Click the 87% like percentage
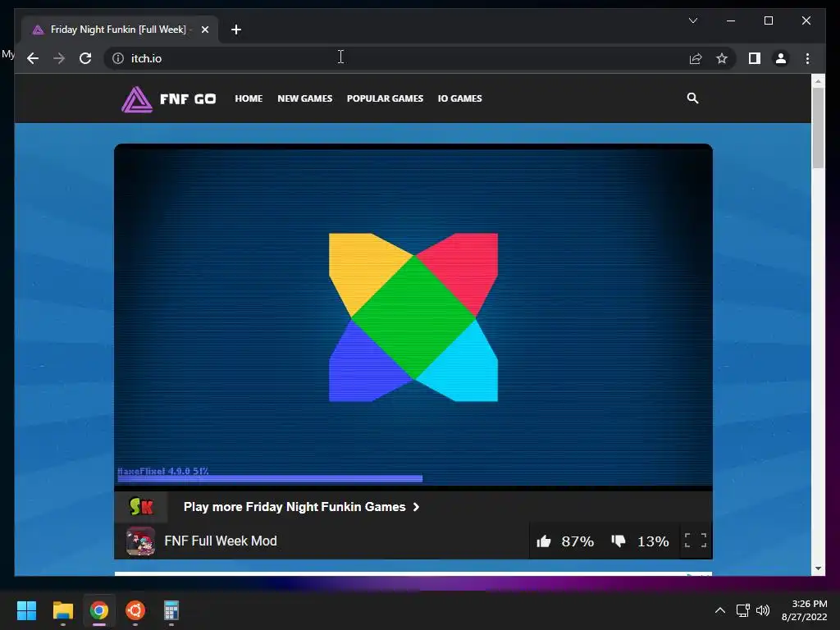 pos(577,541)
